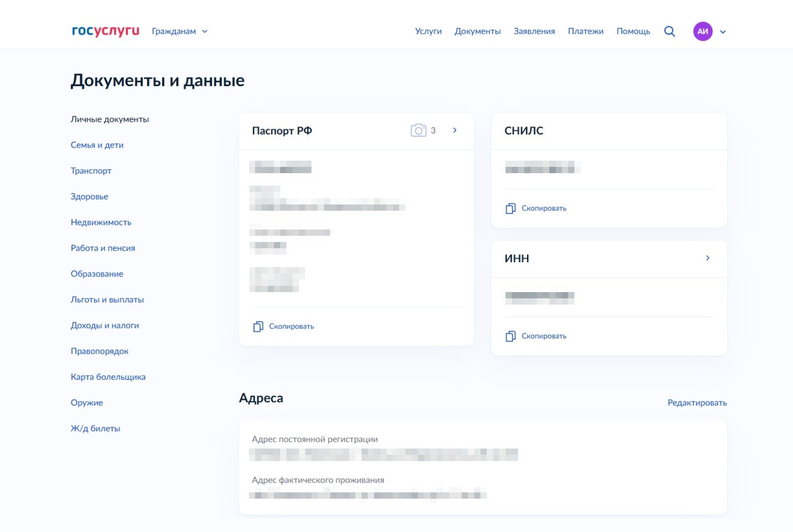This screenshot has height=532, width=793.
Task: Click the Госуслуги logo
Action: click(x=105, y=31)
